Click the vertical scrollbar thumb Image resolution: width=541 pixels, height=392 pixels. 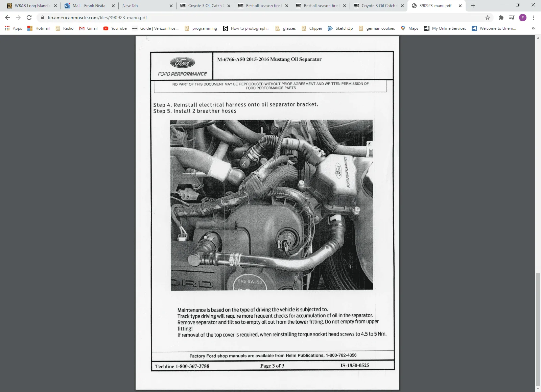click(x=538, y=330)
